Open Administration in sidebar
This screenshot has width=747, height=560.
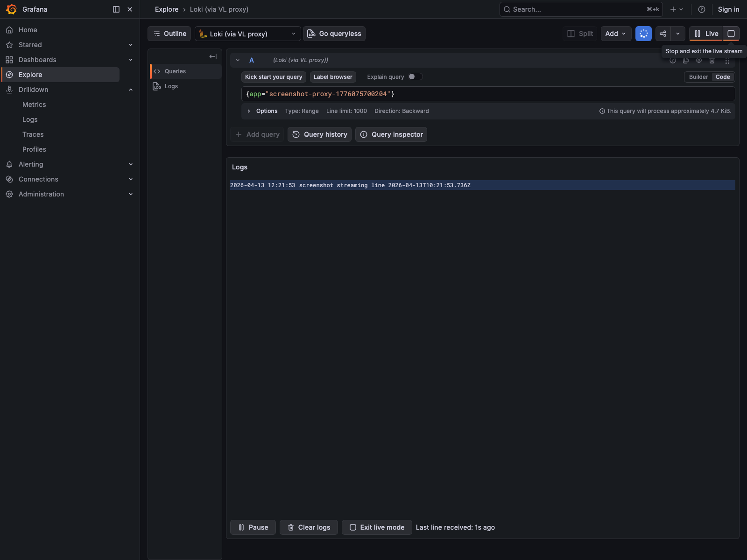pos(41,194)
